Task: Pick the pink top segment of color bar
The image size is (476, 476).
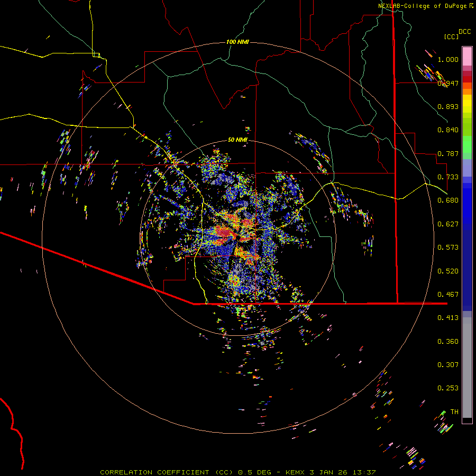Action: pos(467,56)
